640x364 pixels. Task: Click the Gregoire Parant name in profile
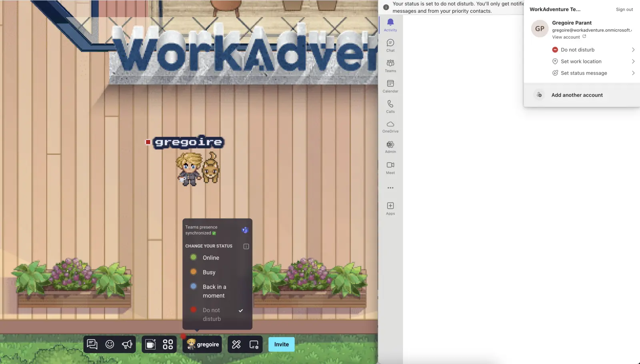click(572, 23)
